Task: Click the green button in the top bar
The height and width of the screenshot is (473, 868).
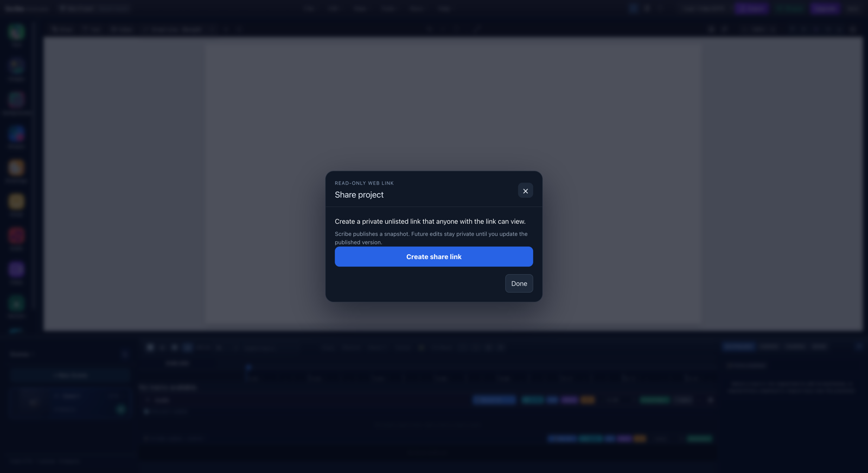Action: pos(790,9)
